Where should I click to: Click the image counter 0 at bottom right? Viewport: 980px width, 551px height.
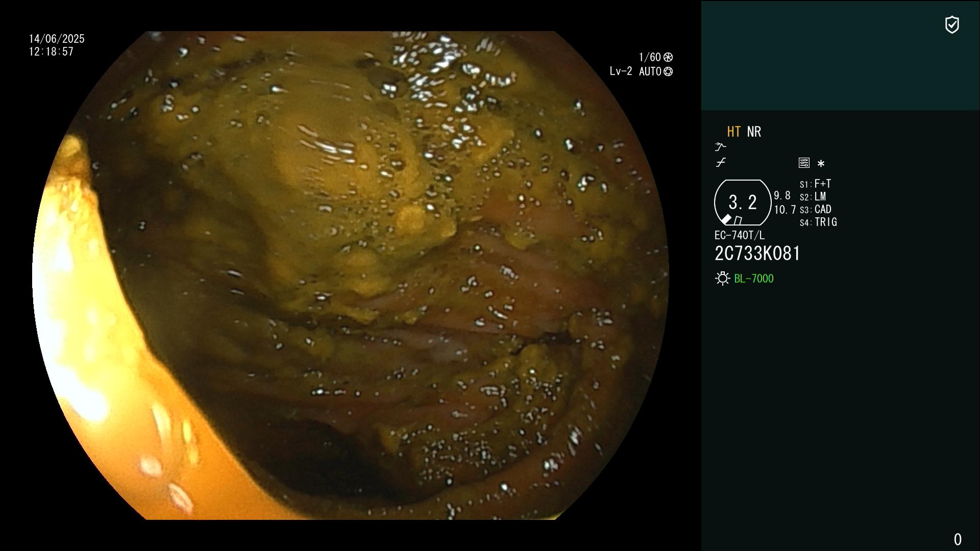click(x=958, y=539)
